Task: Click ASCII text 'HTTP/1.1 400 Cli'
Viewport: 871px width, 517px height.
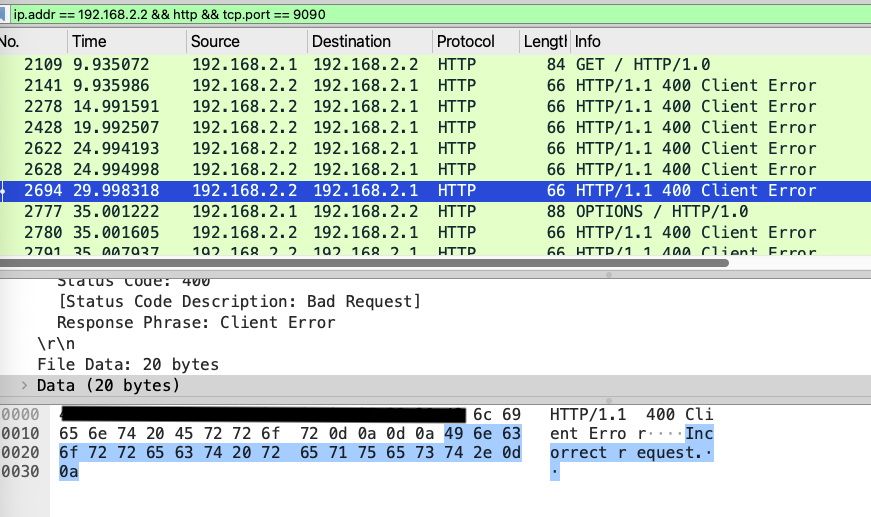Action: tap(632, 414)
